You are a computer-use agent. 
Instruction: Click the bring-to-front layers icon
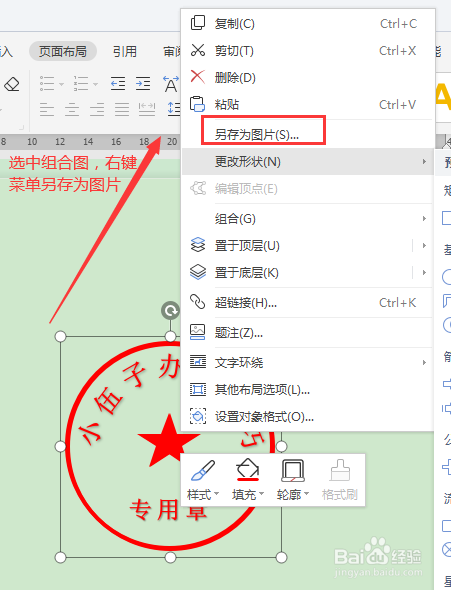198,245
